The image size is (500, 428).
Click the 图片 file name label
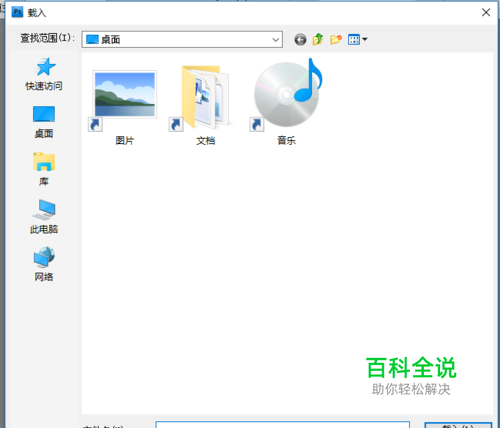125,141
